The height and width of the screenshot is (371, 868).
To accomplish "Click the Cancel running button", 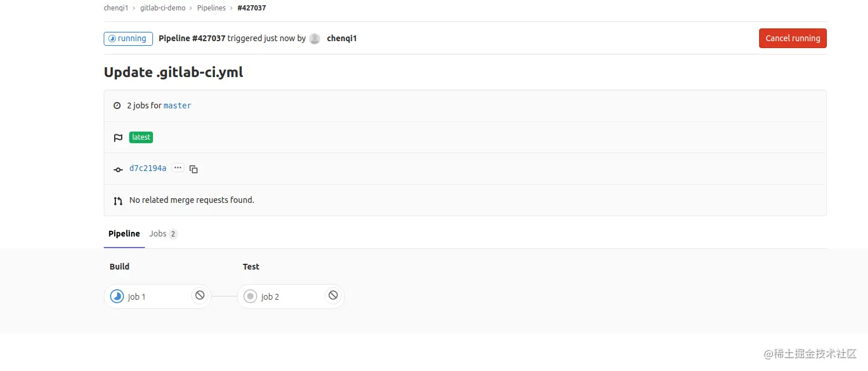I will point(792,38).
